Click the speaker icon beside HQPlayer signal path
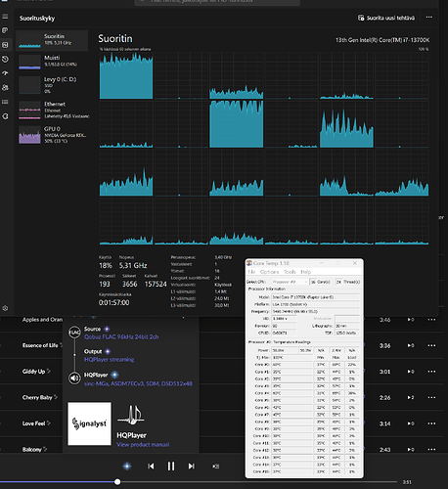Image resolution: width=448 pixels, height=489 pixels. coord(74,378)
